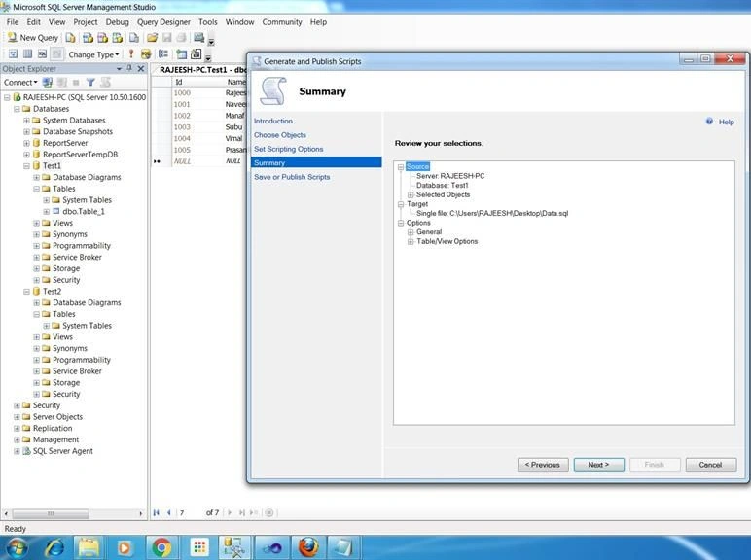Click the Help icon in the wizard
751x560 pixels.
[x=709, y=122]
